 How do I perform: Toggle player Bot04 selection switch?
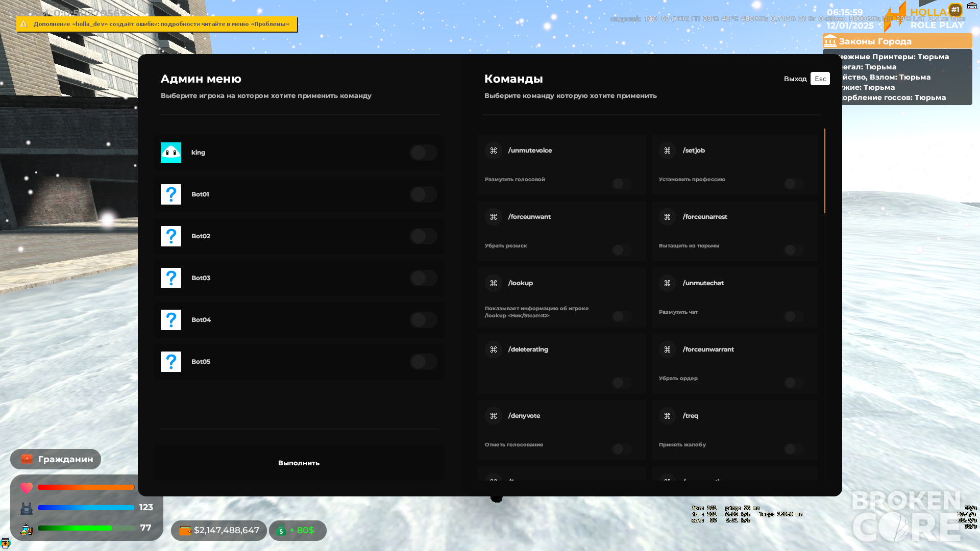click(x=423, y=320)
